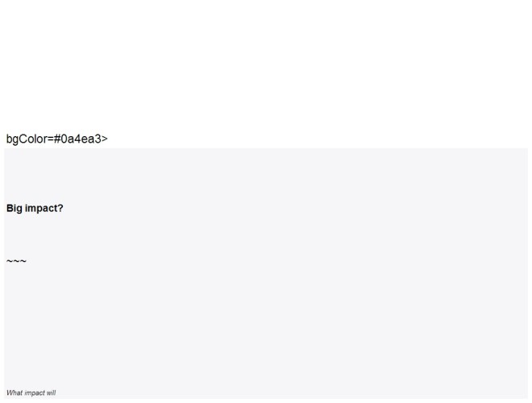The image size is (532, 403).
Task: Click the empty gray panel below '~~~'
Action: pyautogui.click(x=266, y=326)
